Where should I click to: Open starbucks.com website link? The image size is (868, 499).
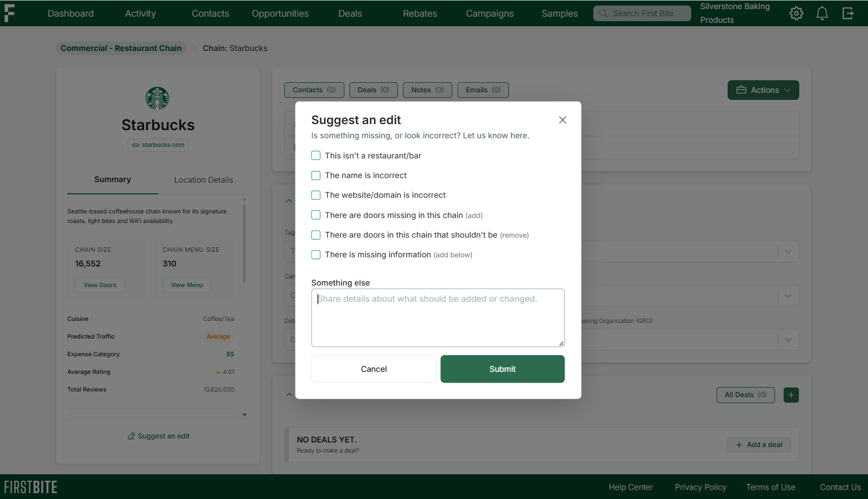click(x=158, y=145)
